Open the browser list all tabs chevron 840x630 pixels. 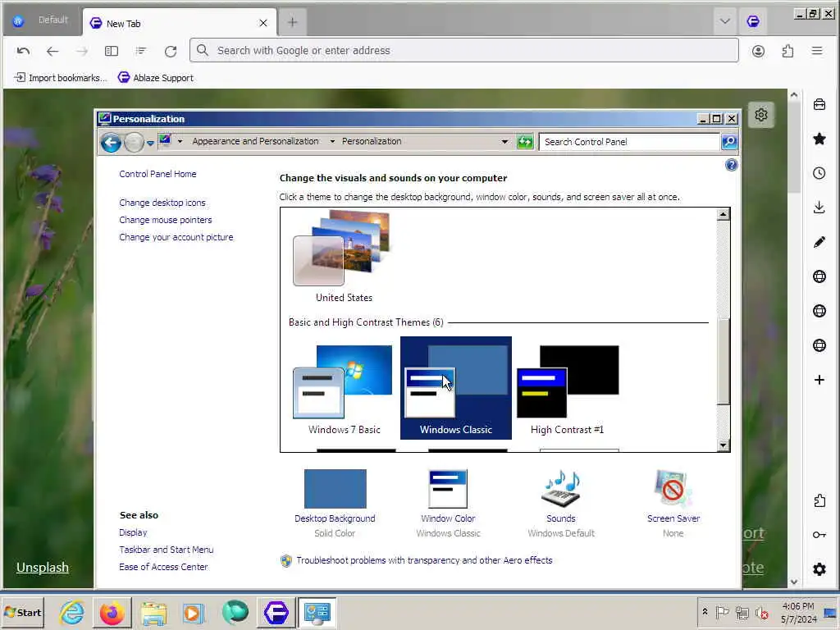[x=725, y=21]
